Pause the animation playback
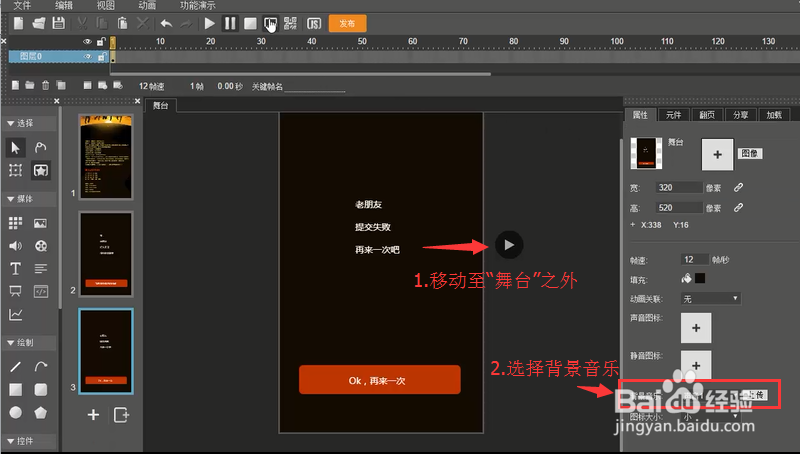This screenshot has height=454, width=800. pos(230,23)
